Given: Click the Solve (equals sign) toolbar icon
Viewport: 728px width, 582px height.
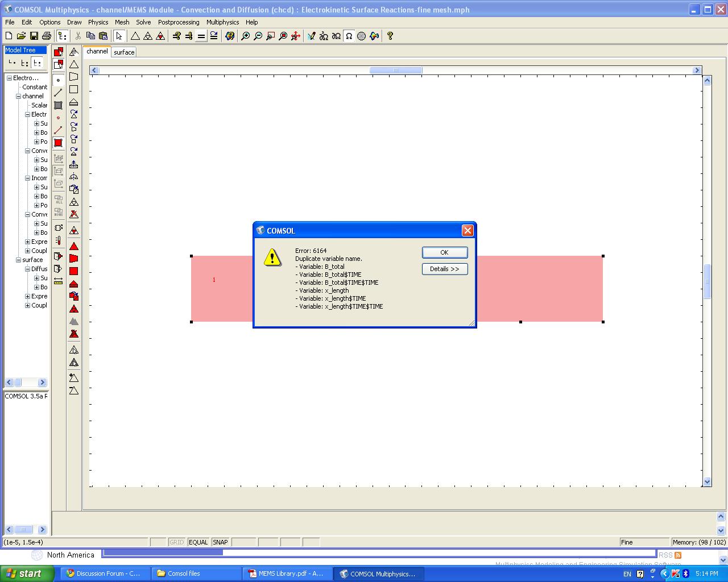Looking at the screenshot, I should pyautogui.click(x=201, y=36).
